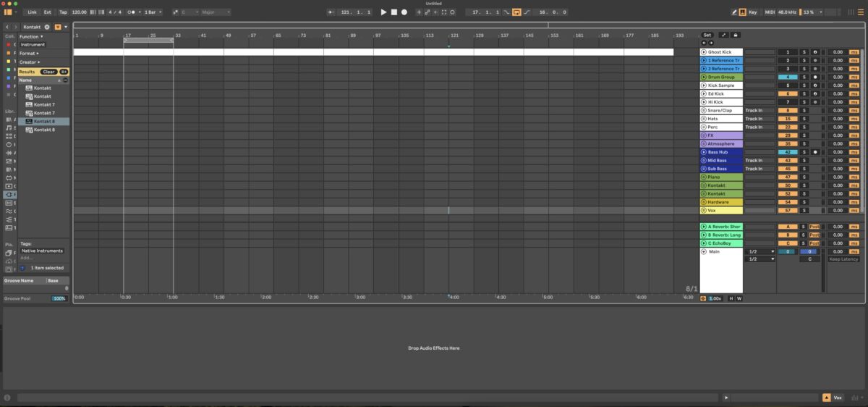
Task: Toggle Post on A Reverb return
Action: 814,227
